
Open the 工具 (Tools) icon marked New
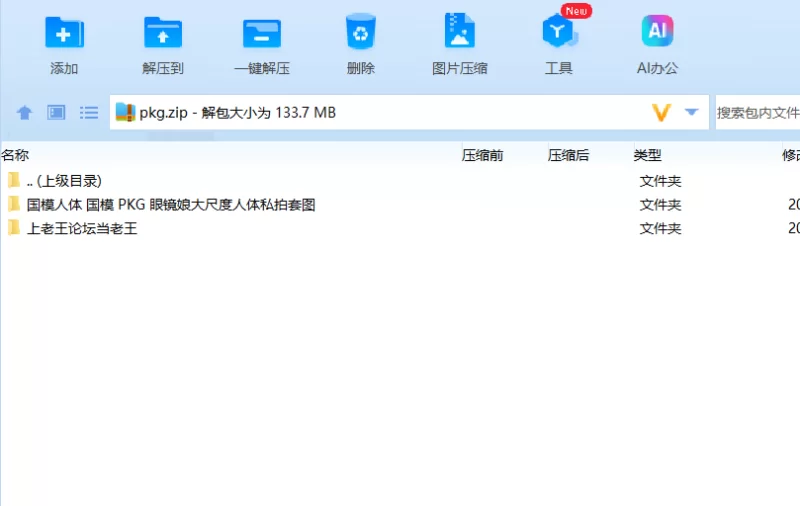click(558, 34)
